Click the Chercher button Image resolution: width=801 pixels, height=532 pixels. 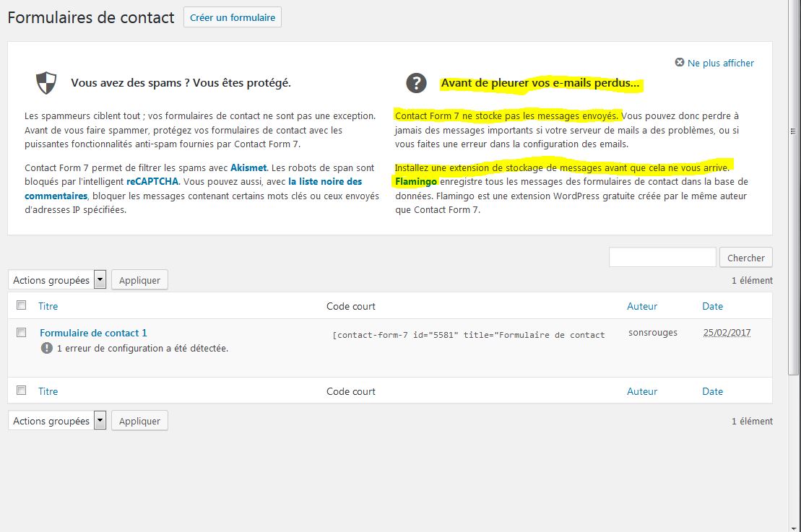click(x=746, y=258)
